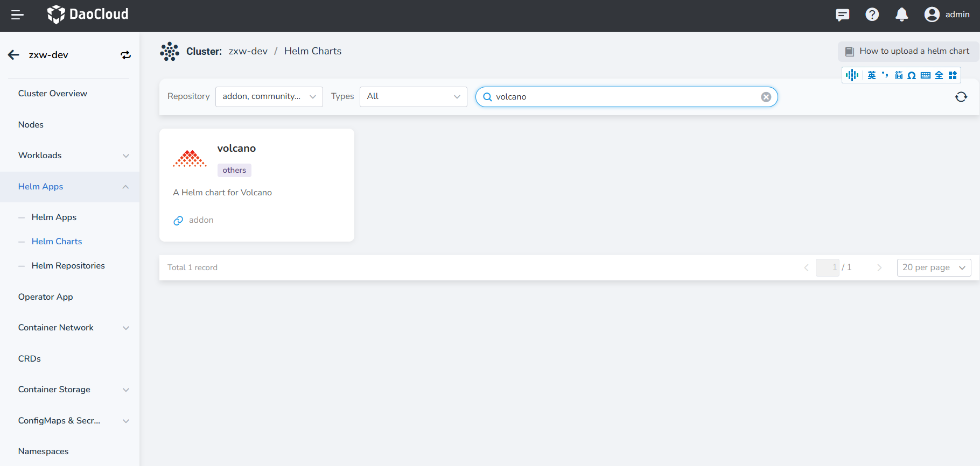Open Cluster Overview page
Viewport: 980px width, 466px height.
[x=53, y=94]
